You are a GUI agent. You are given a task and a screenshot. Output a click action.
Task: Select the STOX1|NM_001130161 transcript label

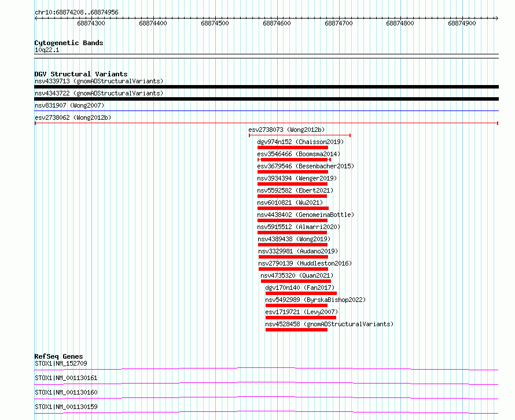point(66,378)
